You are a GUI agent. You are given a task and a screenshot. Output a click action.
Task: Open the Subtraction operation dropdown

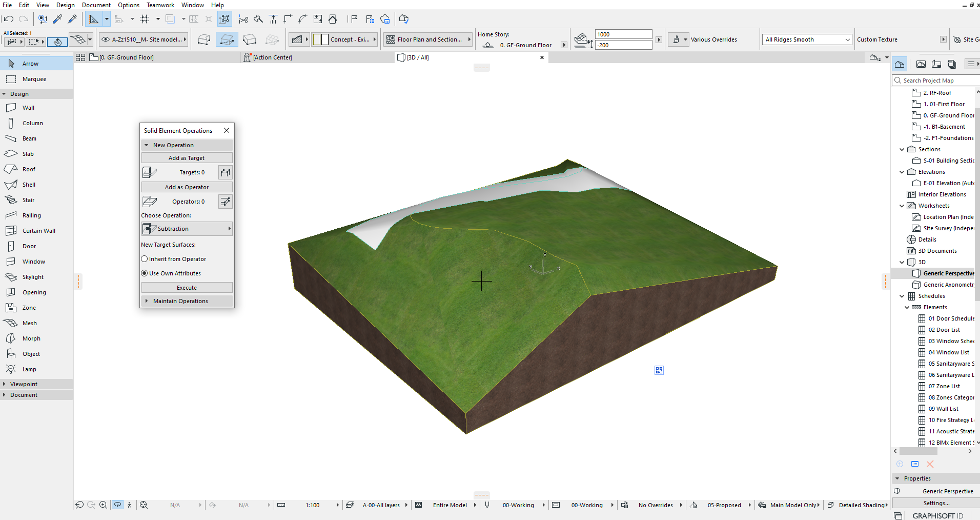tap(187, 229)
